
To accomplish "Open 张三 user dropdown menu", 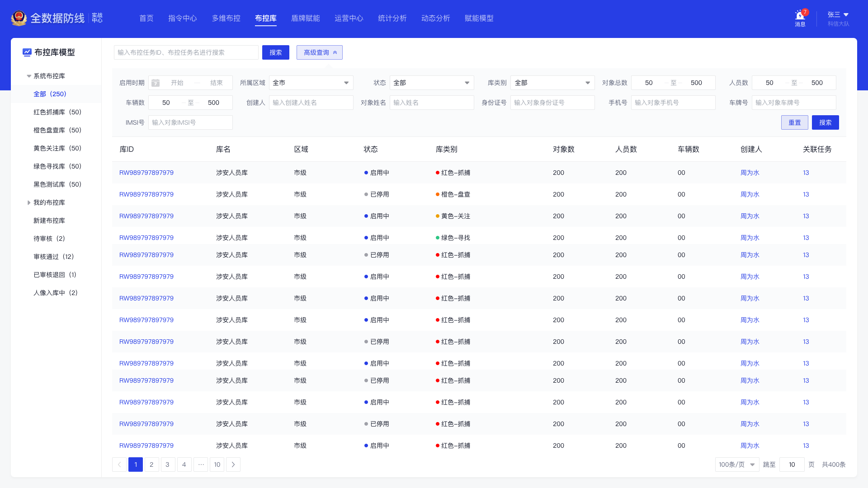I will click(x=839, y=15).
